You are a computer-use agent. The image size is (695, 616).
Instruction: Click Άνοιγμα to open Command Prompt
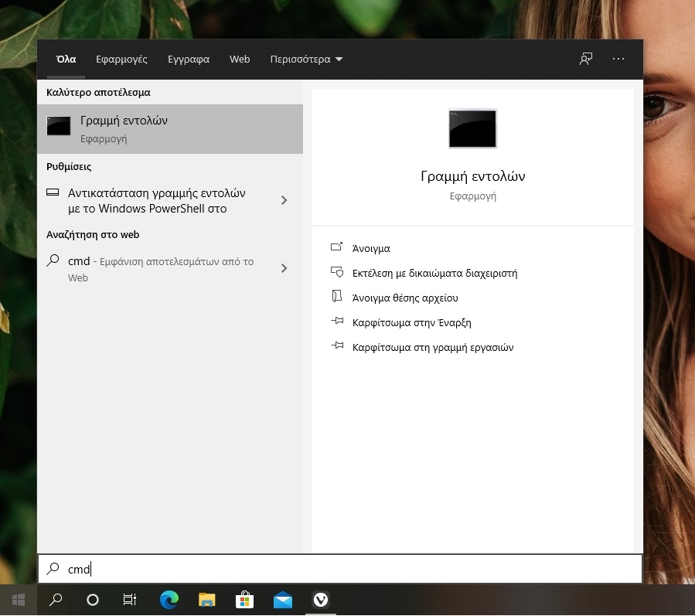pyautogui.click(x=371, y=248)
